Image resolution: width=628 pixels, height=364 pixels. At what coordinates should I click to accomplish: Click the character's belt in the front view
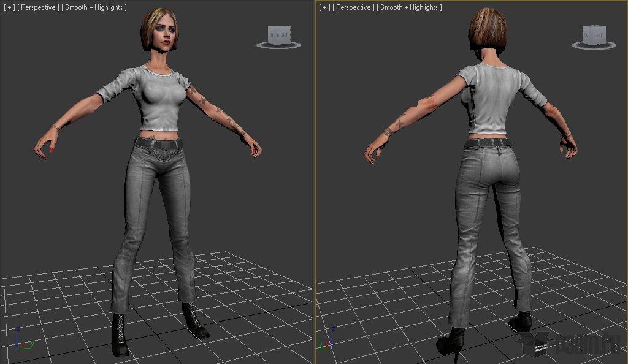coord(158,143)
